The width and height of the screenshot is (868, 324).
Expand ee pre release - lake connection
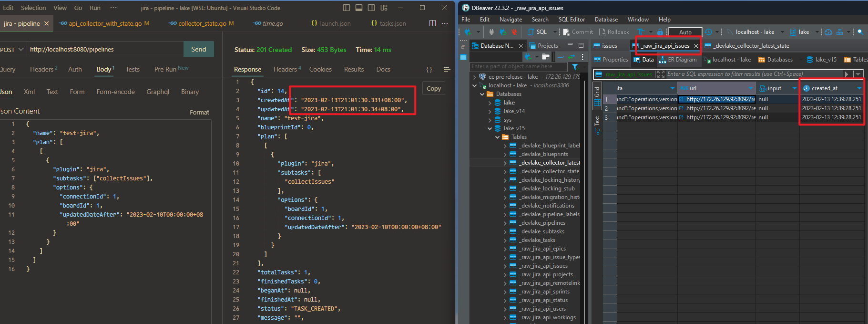(474, 77)
